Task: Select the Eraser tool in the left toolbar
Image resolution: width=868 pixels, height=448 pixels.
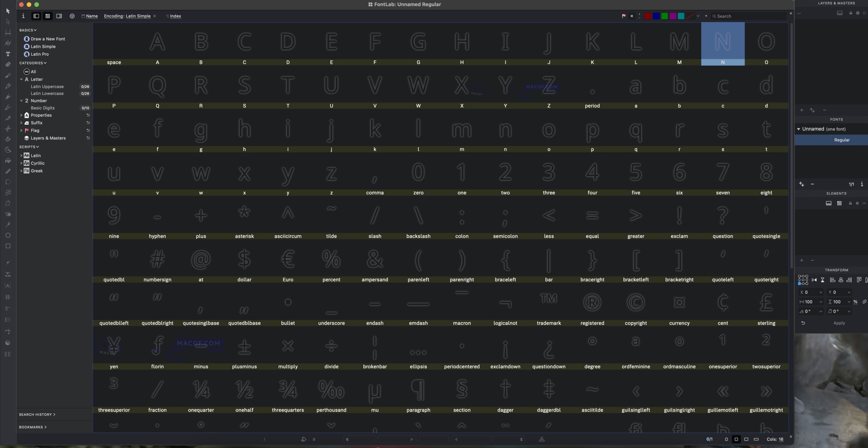Action: coord(8,64)
